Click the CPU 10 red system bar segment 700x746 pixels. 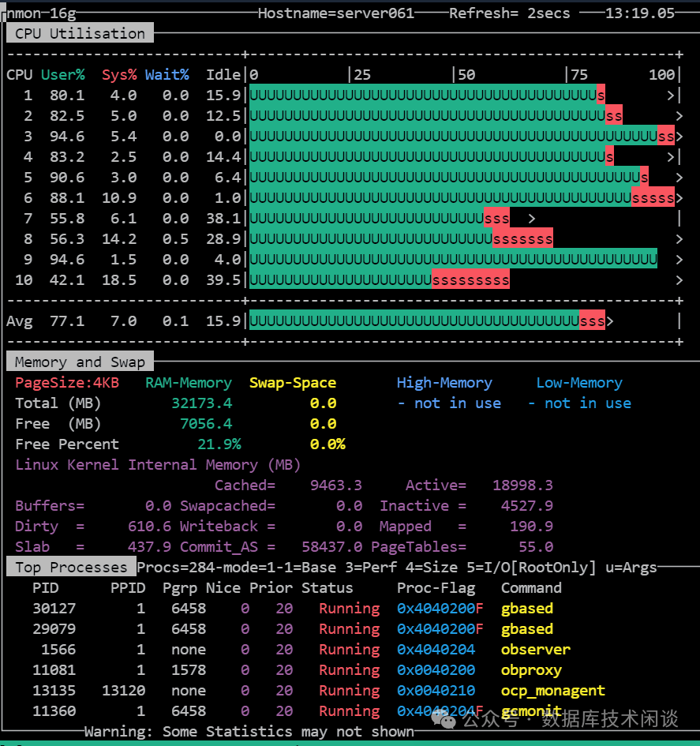pos(471,279)
